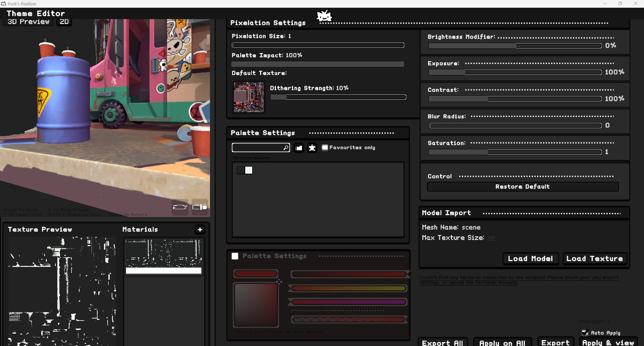
Task: Click the Default Texture thumbnail
Action: point(249,97)
